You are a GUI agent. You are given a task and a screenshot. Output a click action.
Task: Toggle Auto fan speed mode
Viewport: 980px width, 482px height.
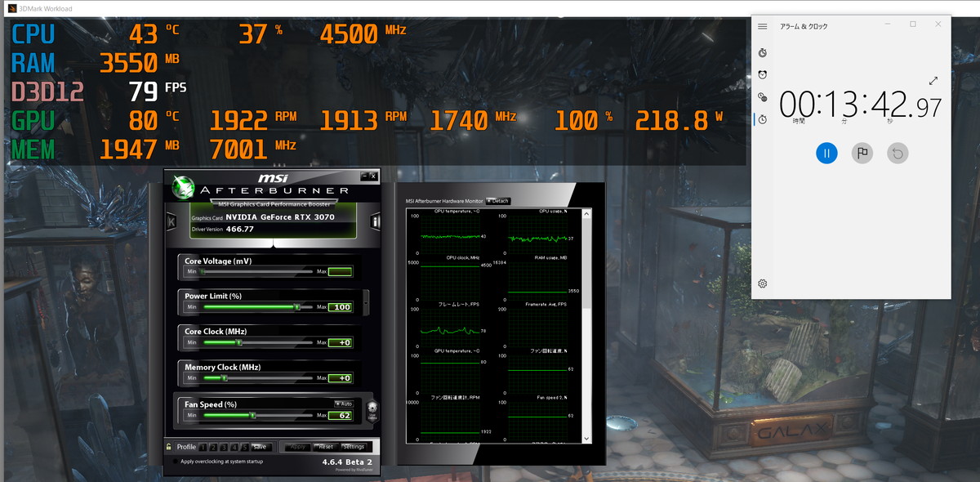coord(343,404)
